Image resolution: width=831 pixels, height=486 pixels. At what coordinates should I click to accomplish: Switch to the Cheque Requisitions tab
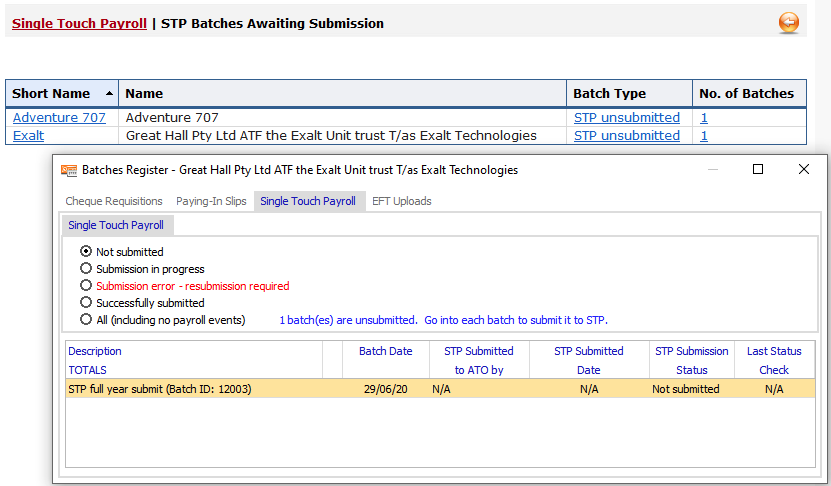(x=114, y=201)
